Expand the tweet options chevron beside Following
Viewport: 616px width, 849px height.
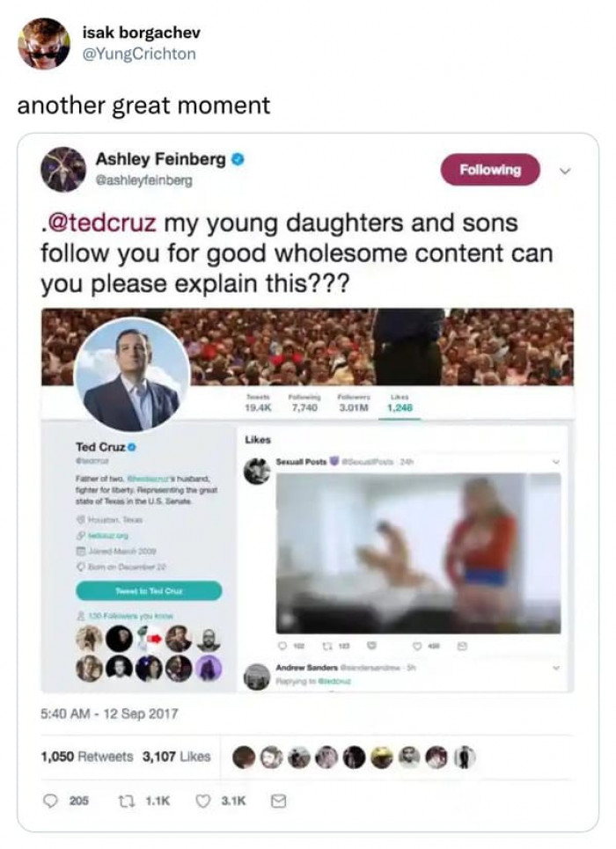(565, 171)
